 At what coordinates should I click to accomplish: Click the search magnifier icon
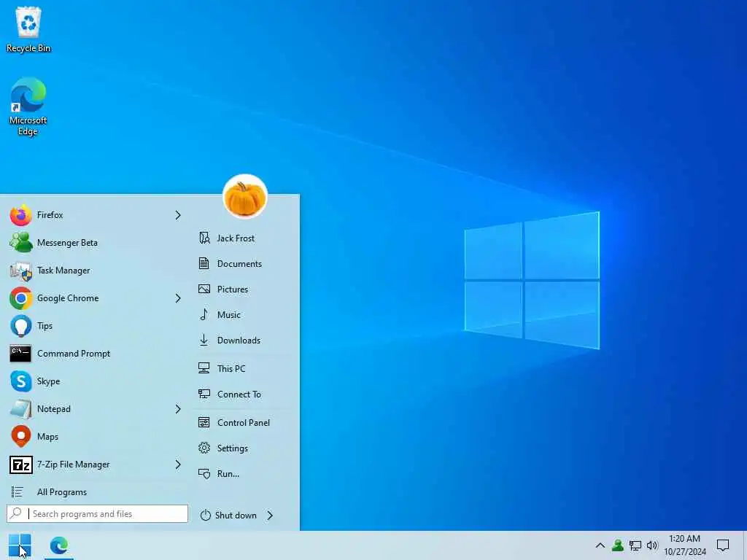coord(16,513)
